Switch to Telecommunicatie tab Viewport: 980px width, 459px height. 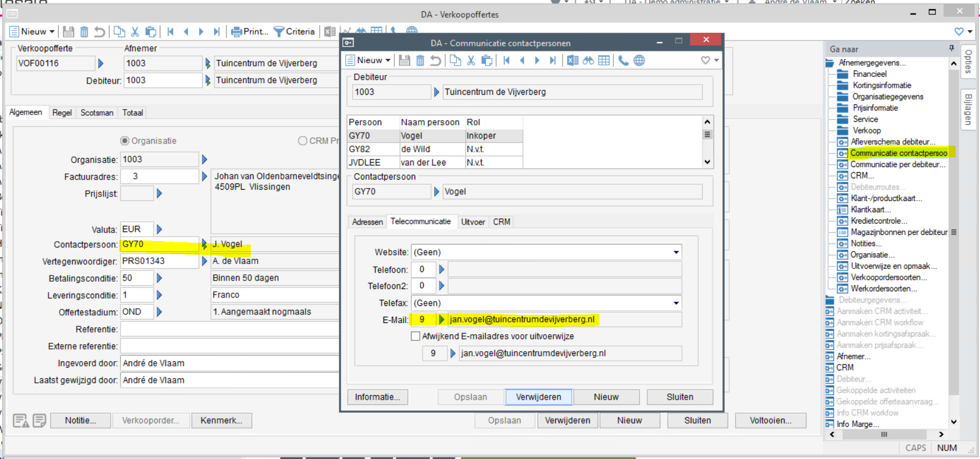click(421, 221)
